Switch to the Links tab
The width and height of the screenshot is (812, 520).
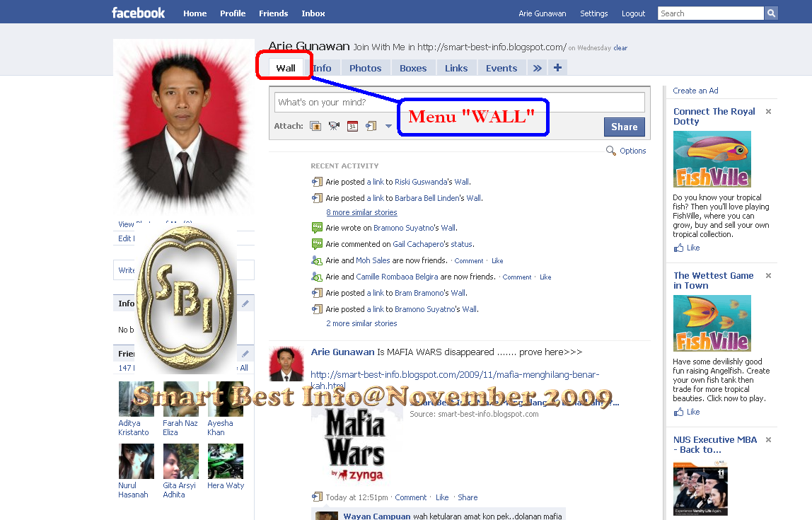[456, 68]
